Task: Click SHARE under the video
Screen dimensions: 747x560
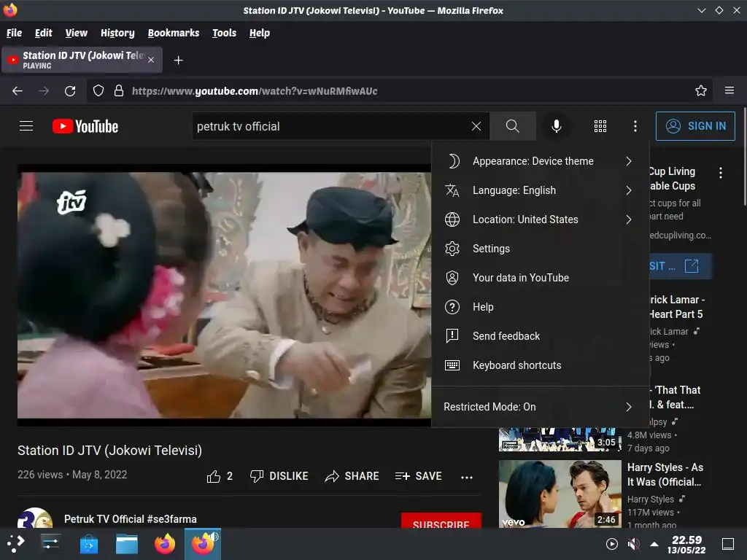Action: [x=352, y=476]
